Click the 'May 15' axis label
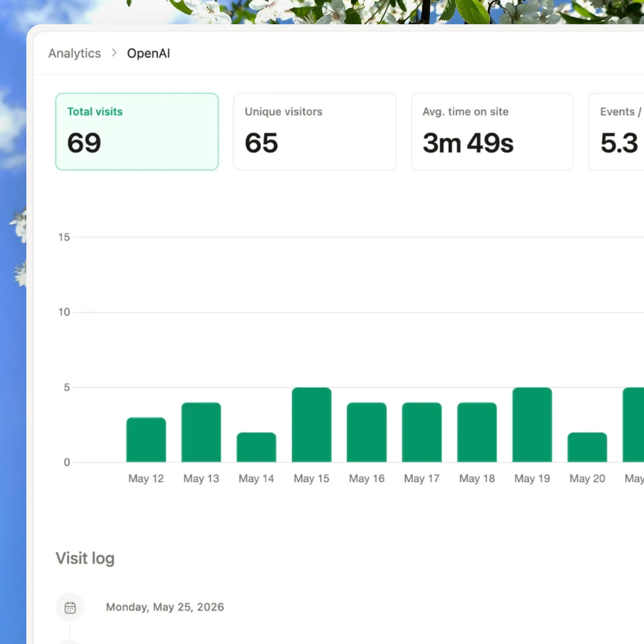 tap(312, 478)
